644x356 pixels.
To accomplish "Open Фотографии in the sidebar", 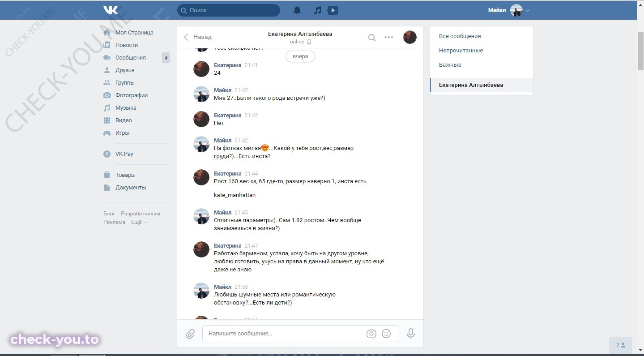I will 132,95.
